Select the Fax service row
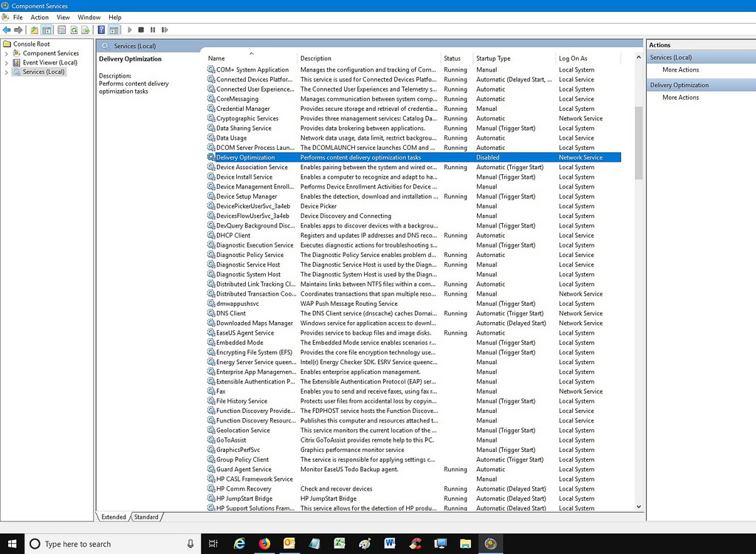Image resolution: width=756 pixels, height=554 pixels. [x=413, y=391]
